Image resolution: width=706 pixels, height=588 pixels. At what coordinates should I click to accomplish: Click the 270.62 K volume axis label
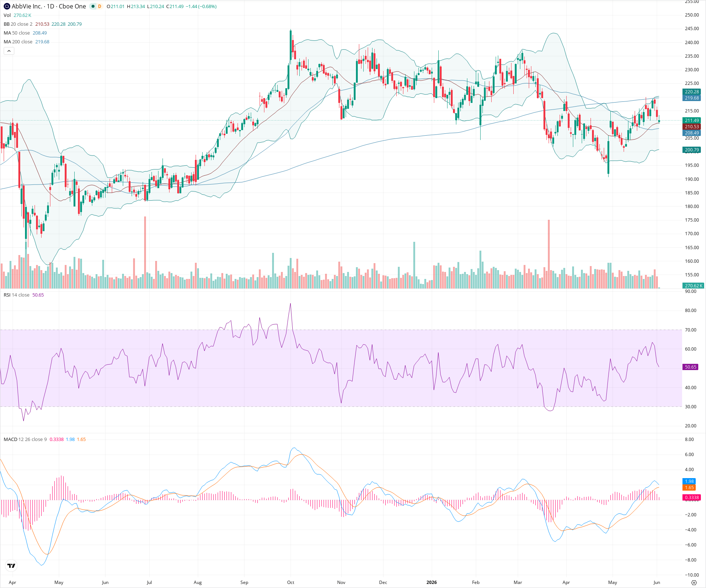point(693,286)
